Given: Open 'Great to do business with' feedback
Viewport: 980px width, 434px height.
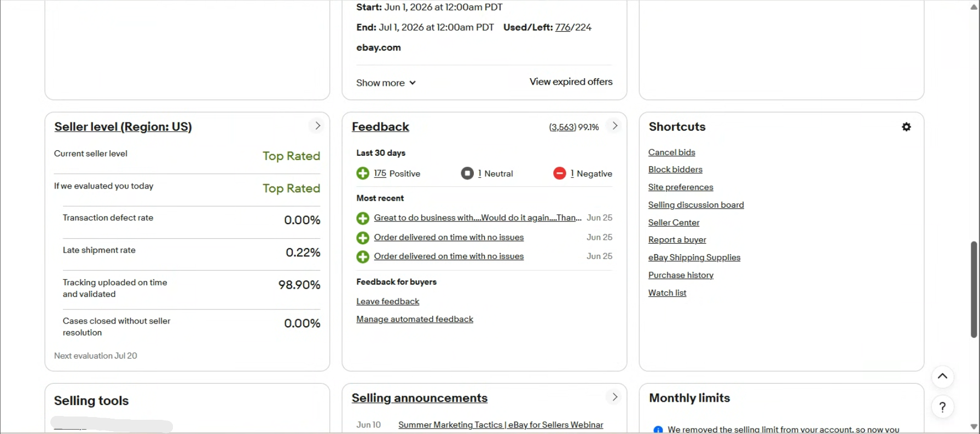Looking at the screenshot, I should click(478, 218).
